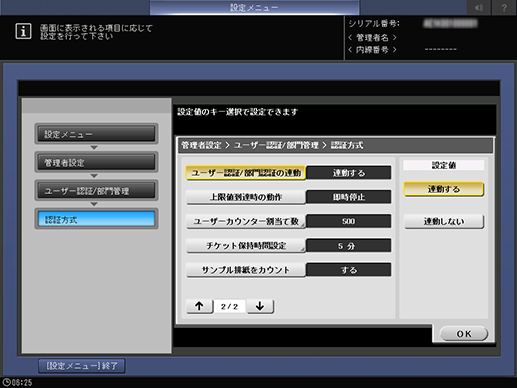Click the 管理者名 label
Image resolution: width=517 pixels, height=388 pixels.
tap(372, 37)
